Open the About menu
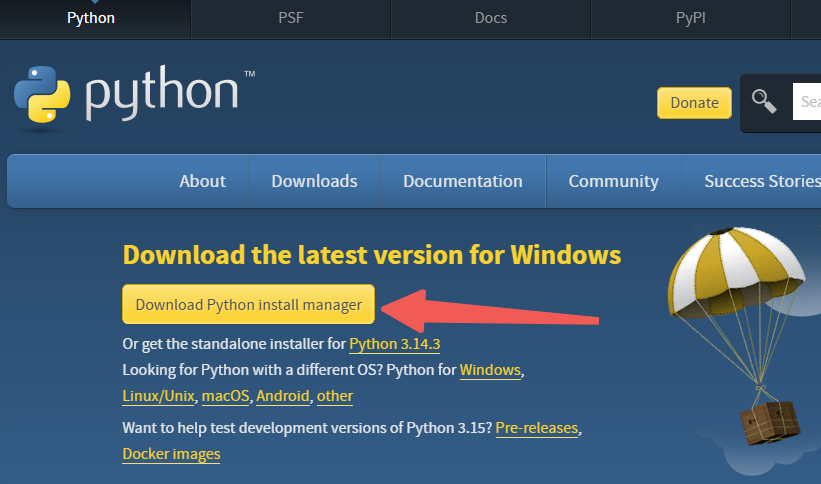Image resolution: width=821 pixels, height=484 pixels. point(202,181)
